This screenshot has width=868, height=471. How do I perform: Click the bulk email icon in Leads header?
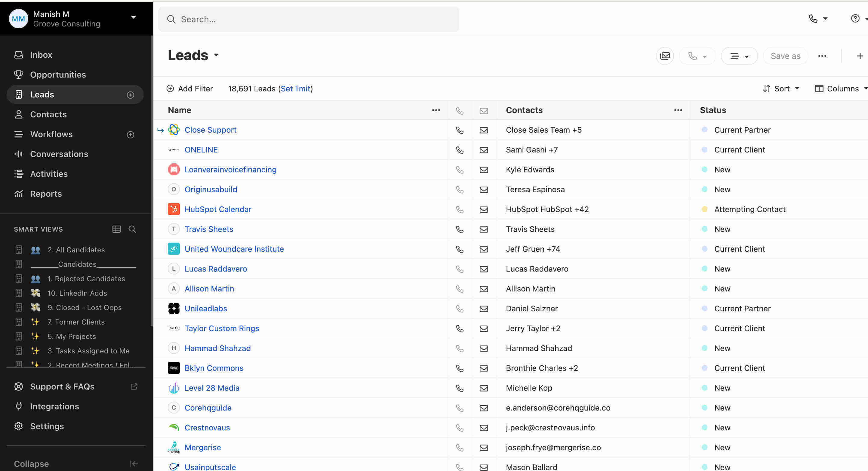coord(665,56)
